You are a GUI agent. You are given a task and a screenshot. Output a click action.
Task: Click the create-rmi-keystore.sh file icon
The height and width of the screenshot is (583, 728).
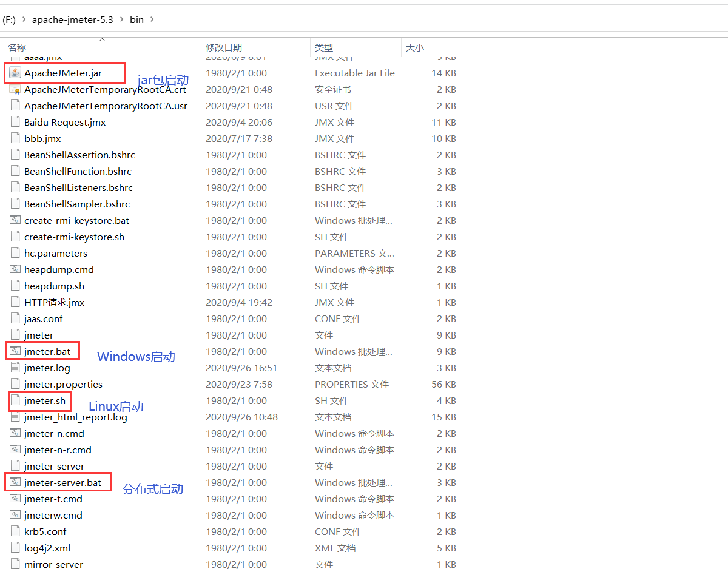coord(15,237)
